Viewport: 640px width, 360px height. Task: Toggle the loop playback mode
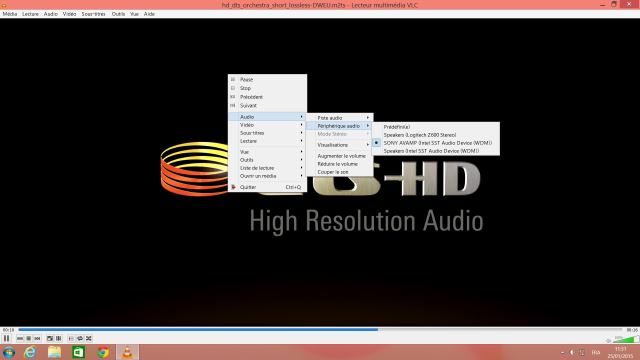(80, 338)
